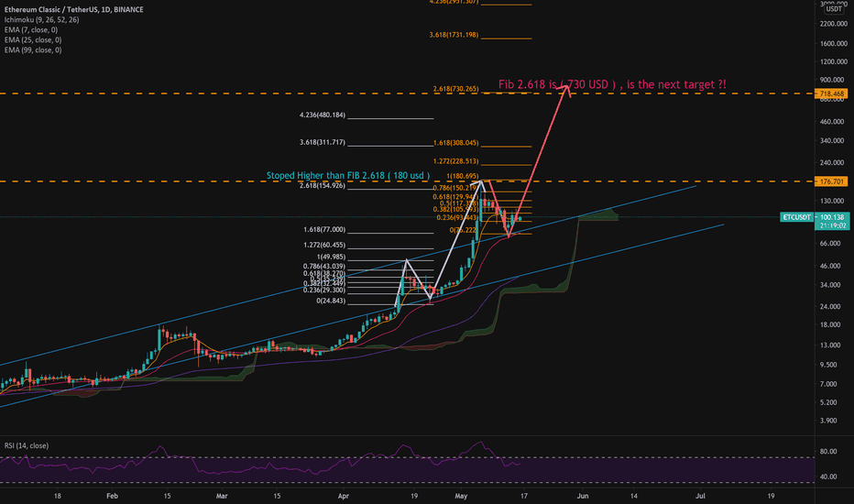Click the 4.236(480.184) Fibonacci level label

(x=323, y=115)
